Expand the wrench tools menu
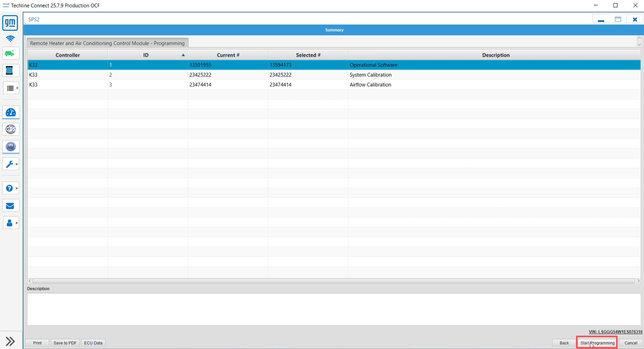Viewport: 644px width, 349px height. [x=11, y=164]
